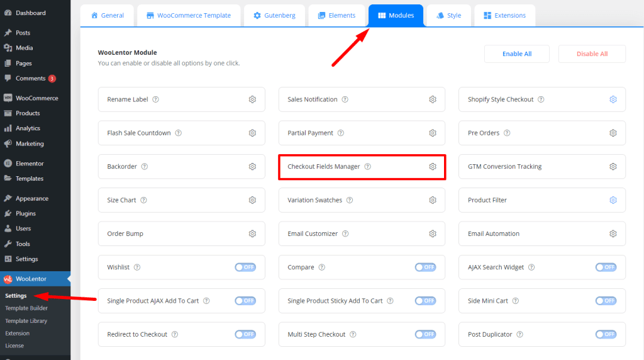The width and height of the screenshot is (644, 360).
Task: Switch to the Elements tab
Action: (337, 16)
